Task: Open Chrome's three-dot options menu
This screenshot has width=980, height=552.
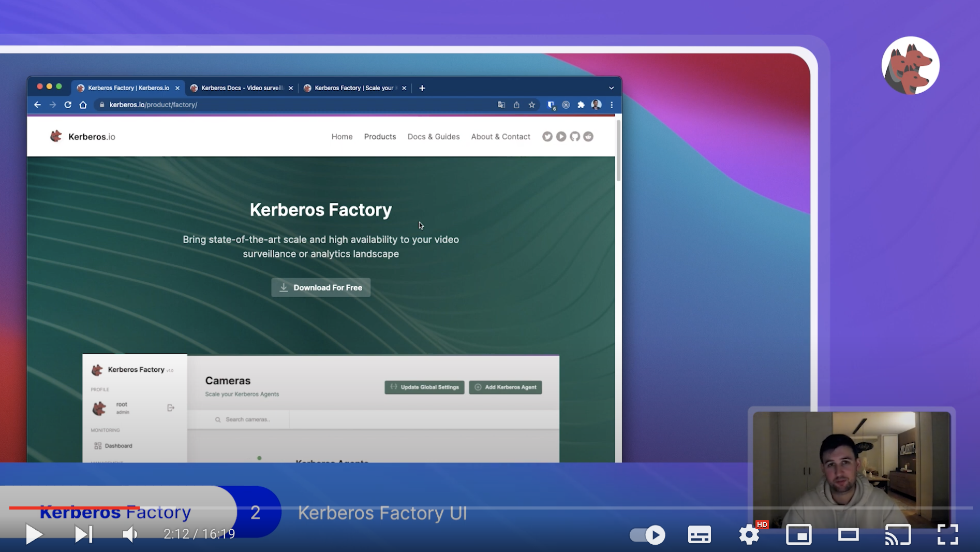Action: click(612, 105)
